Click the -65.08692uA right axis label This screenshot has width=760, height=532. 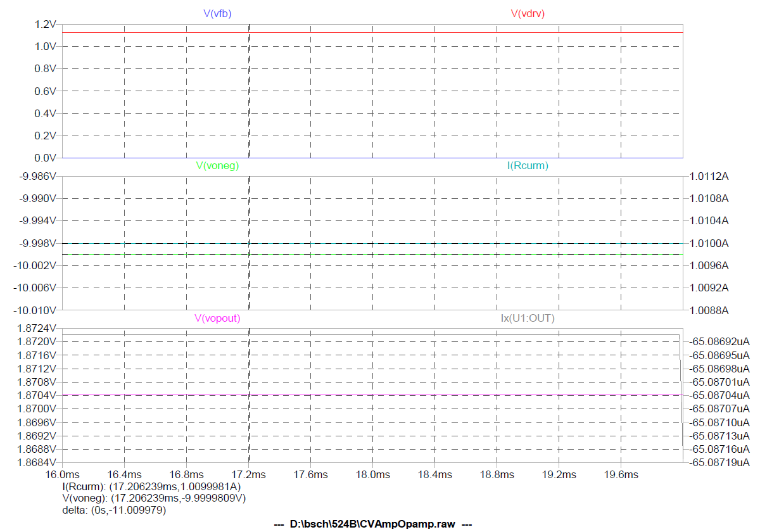(719, 341)
